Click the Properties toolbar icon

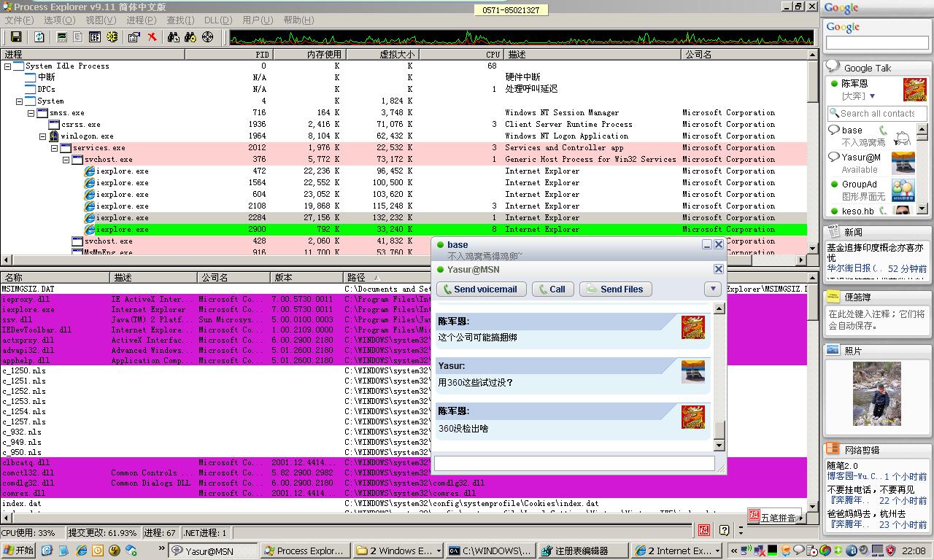pyautogui.click(x=134, y=37)
